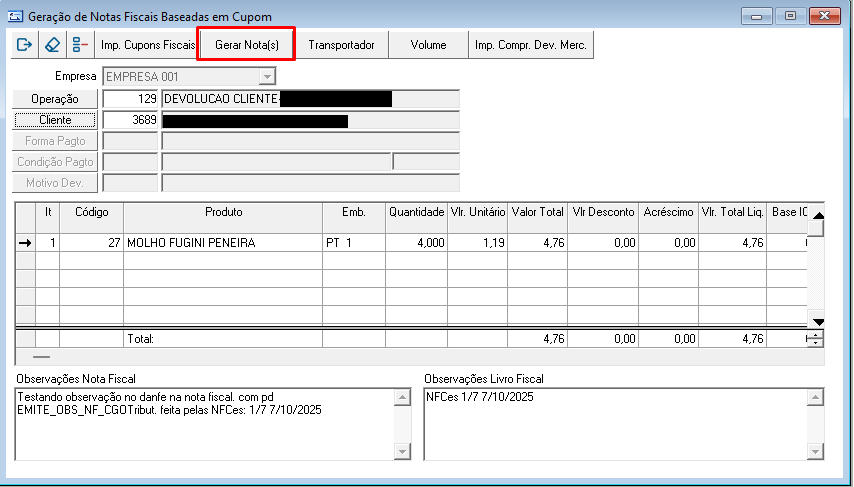The width and height of the screenshot is (854, 487).
Task: Click the grid vertical scrollbar down arrow
Action: (818, 321)
